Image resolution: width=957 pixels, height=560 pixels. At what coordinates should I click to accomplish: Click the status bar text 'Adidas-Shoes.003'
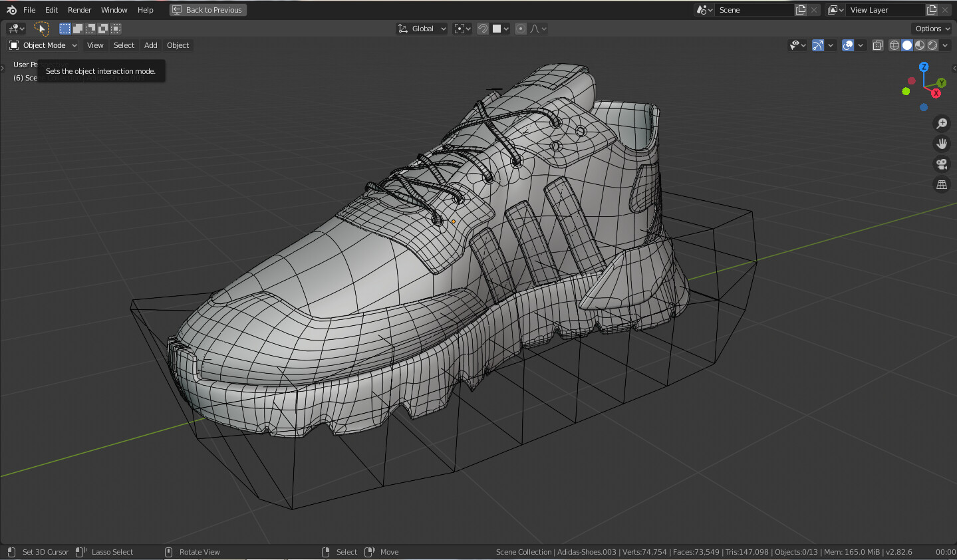pos(587,552)
